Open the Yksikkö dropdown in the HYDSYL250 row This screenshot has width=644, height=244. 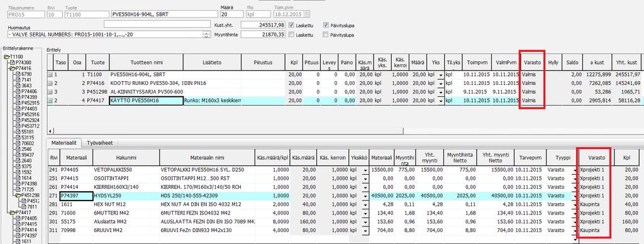coord(365,196)
